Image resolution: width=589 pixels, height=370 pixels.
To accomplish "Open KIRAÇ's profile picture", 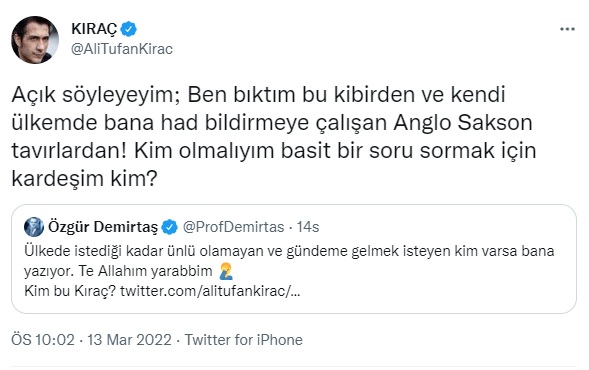I will [35, 39].
